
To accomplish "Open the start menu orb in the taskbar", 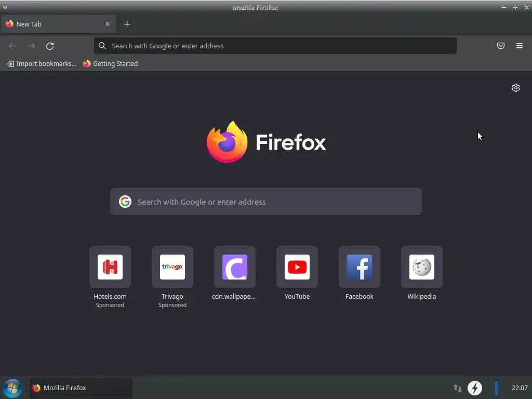I will coord(12,388).
